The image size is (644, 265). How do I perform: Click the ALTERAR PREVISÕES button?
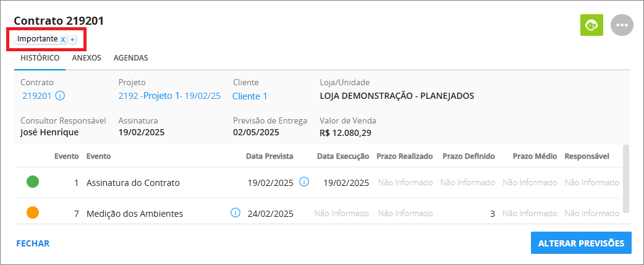click(x=581, y=243)
